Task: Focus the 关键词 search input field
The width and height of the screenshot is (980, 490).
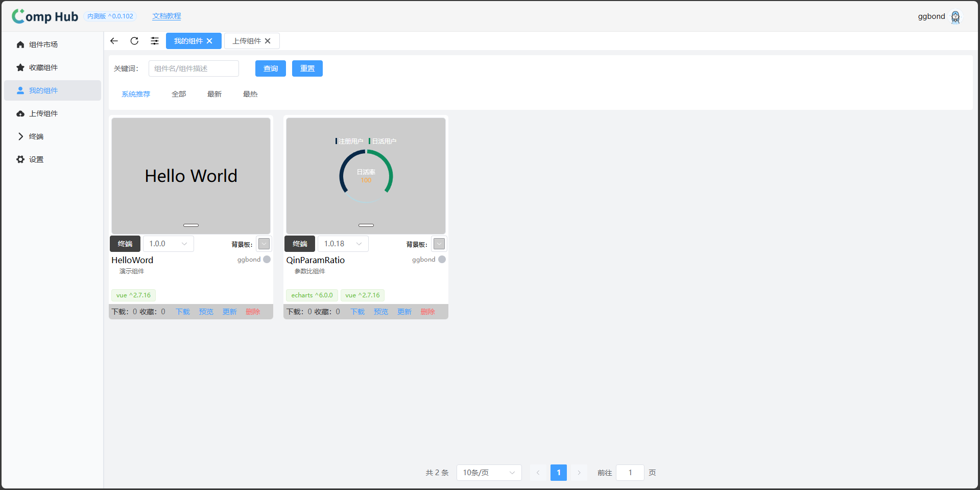Action: [x=194, y=68]
